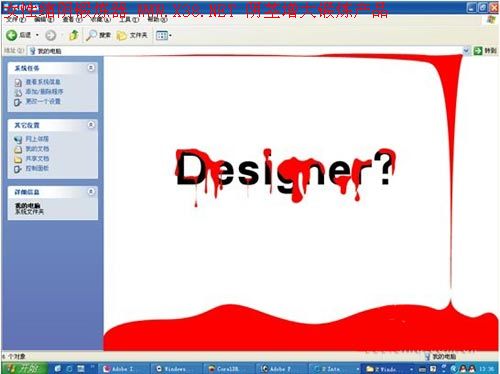The width and height of the screenshot is (500, 374).
Task: Collapse the Details (详细信息) panel
Action: (x=91, y=192)
